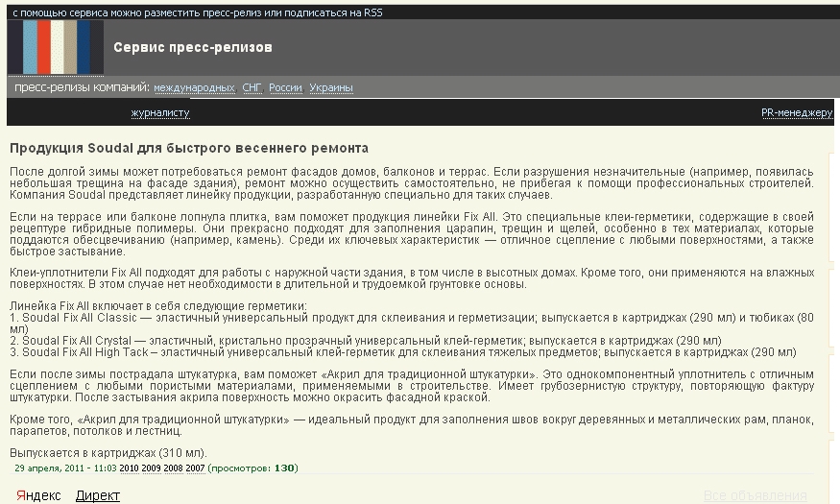Open the 2008 archive link

click(x=173, y=468)
